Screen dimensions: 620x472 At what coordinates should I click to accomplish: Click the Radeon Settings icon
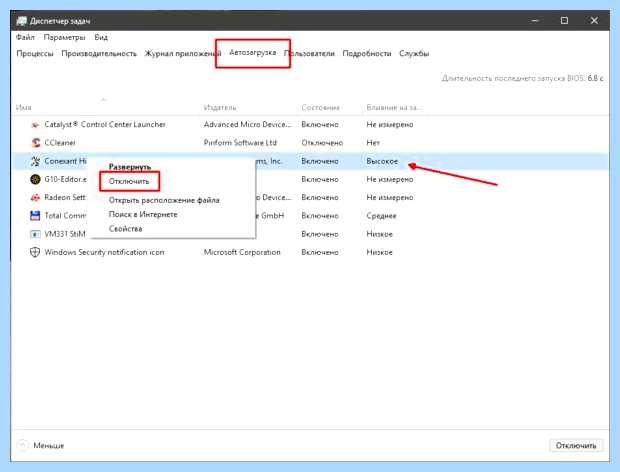tap(35, 198)
